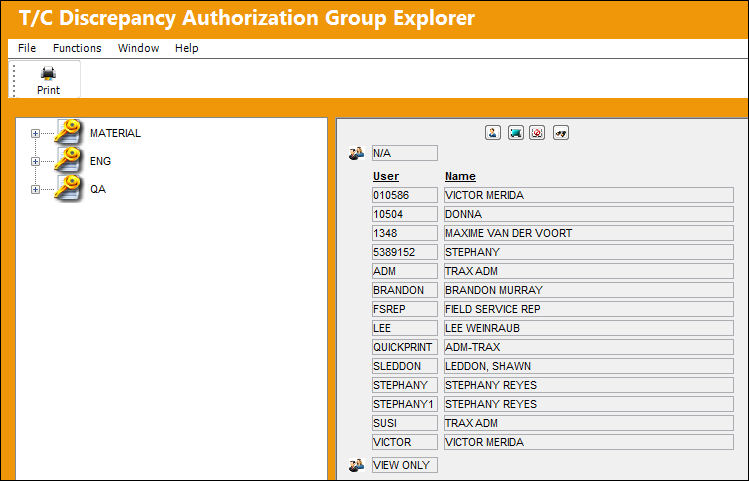Click user field BRANDON
The height and width of the screenshot is (481, 749).
coord(405,290)
